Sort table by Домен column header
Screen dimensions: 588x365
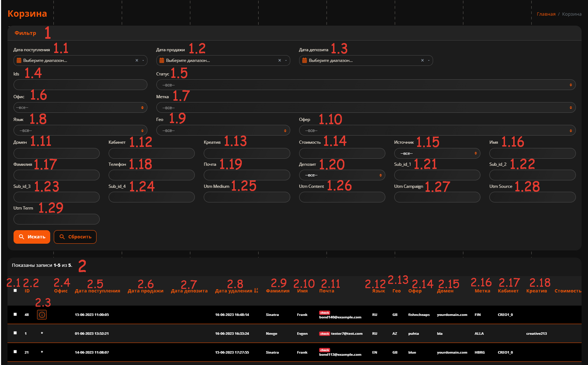pyautogui.click(x=445, y=291)
